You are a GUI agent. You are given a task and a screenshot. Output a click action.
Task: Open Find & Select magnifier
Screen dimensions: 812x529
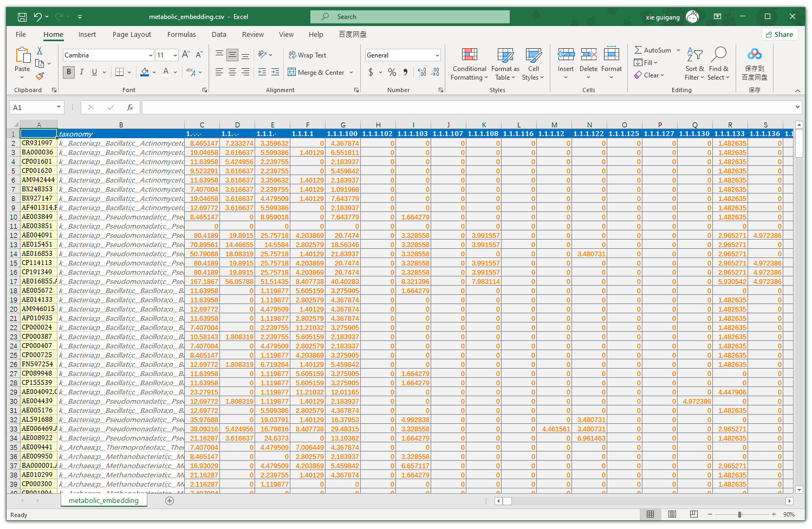(719, 55)
